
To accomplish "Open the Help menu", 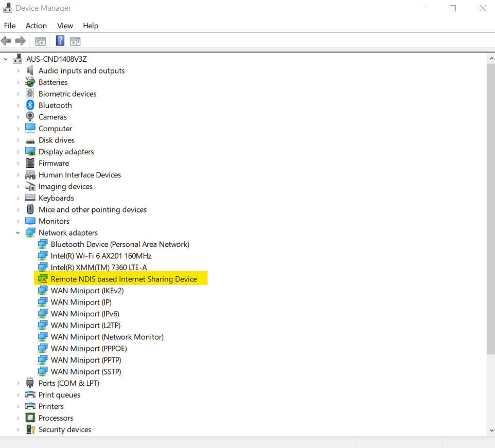I will (x=91, y=26).
